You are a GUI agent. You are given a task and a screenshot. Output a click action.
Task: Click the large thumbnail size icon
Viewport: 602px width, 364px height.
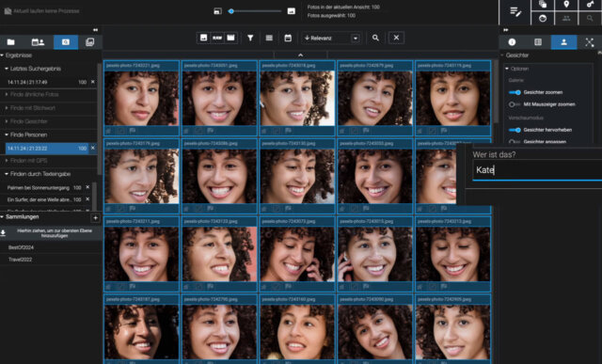click(292, 11)
